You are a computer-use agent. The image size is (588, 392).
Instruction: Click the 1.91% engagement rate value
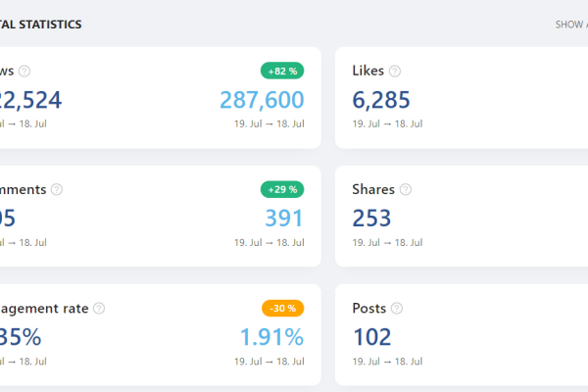(x=271, y=337)
